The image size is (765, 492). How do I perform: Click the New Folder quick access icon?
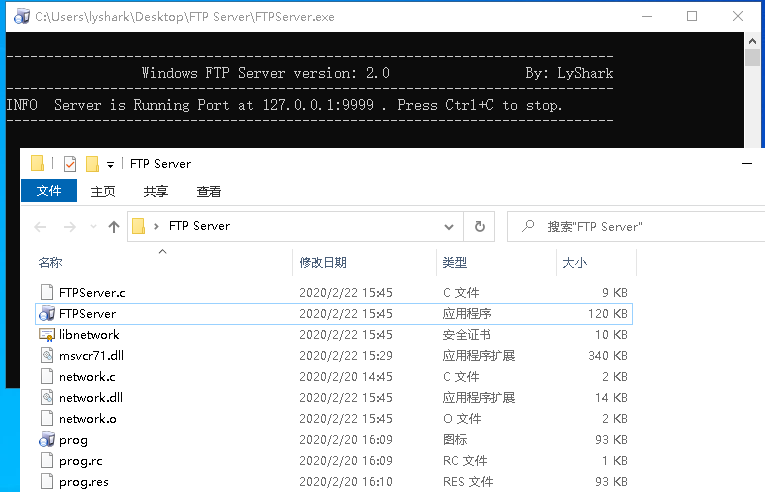(x=92, y=164)
